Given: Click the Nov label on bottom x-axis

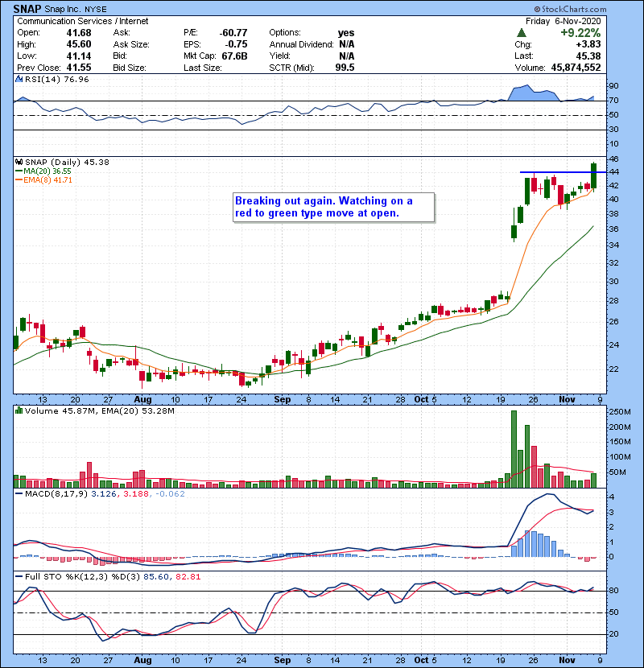Looking at the screenshot, I should (567, 660).
